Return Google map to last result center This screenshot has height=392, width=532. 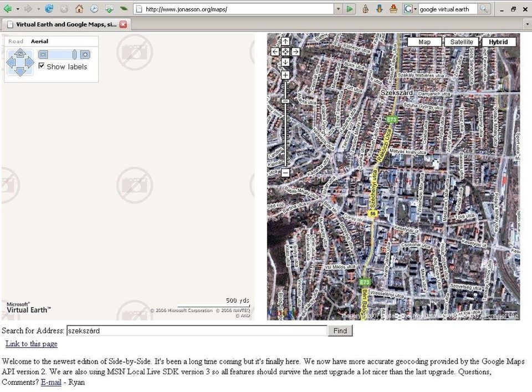pyautogui.click(x=285, y=52)
